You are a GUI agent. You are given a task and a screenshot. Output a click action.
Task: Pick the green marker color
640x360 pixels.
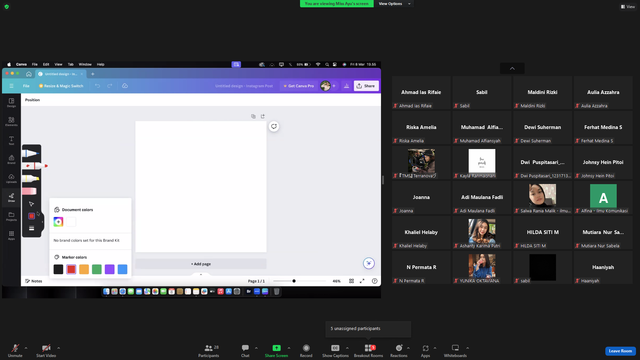pos(97,269)
